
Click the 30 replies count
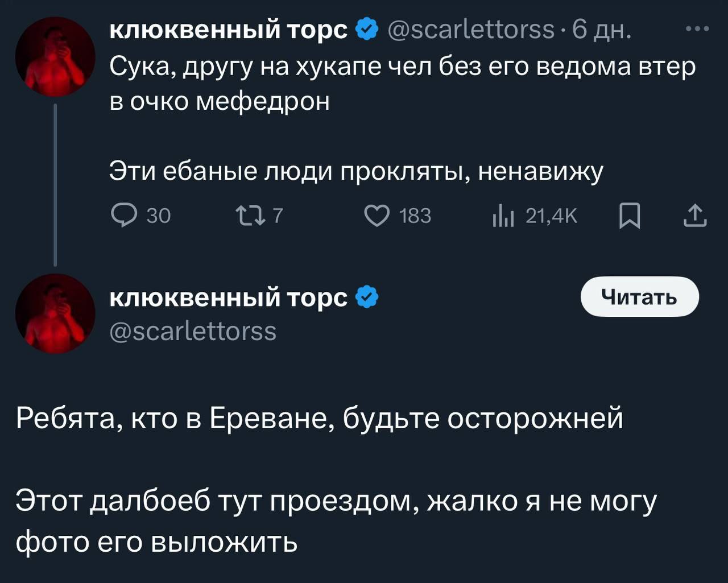tap(159, 216)
